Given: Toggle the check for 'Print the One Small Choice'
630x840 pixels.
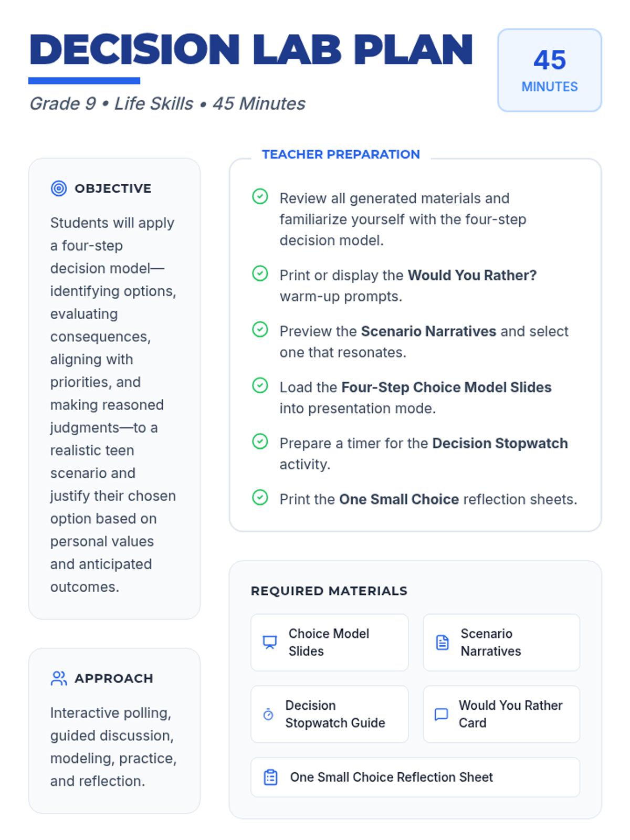Looking at the screenshot, I should click(x=260, y=497).
